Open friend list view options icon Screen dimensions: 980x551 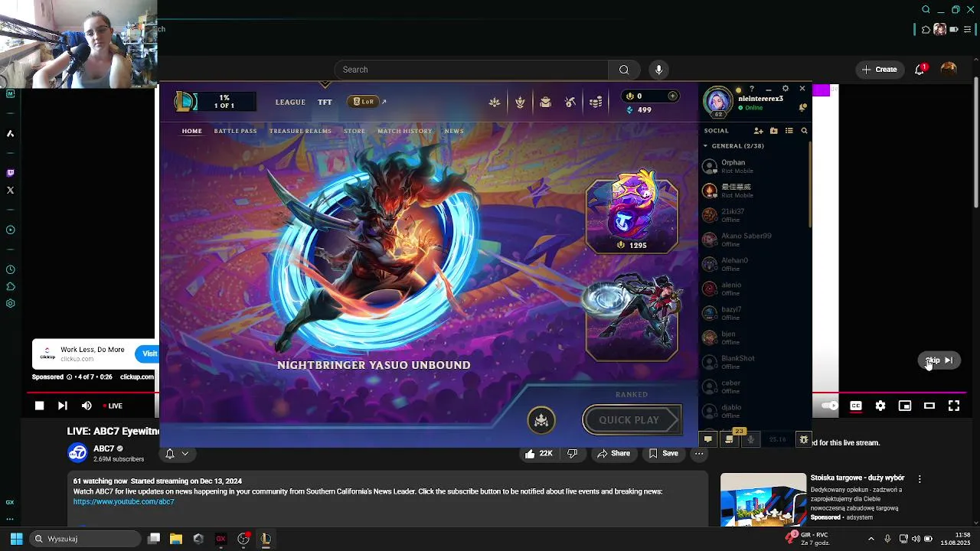tap(789, 131)
